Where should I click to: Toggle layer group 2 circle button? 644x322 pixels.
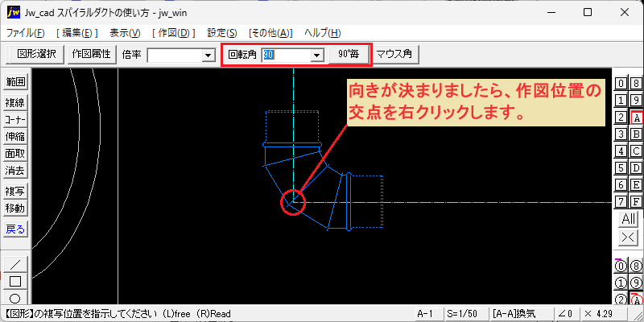(x=621, y=299)
